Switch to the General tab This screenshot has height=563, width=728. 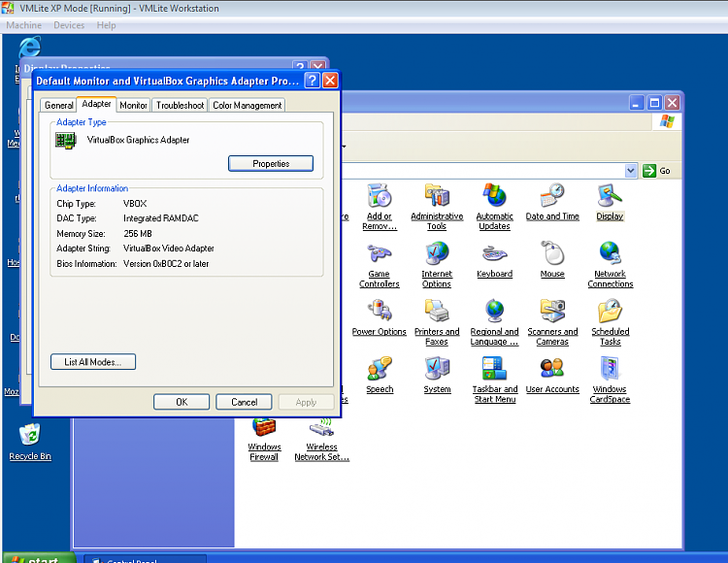pyautogui.click(x=59, y=106)
